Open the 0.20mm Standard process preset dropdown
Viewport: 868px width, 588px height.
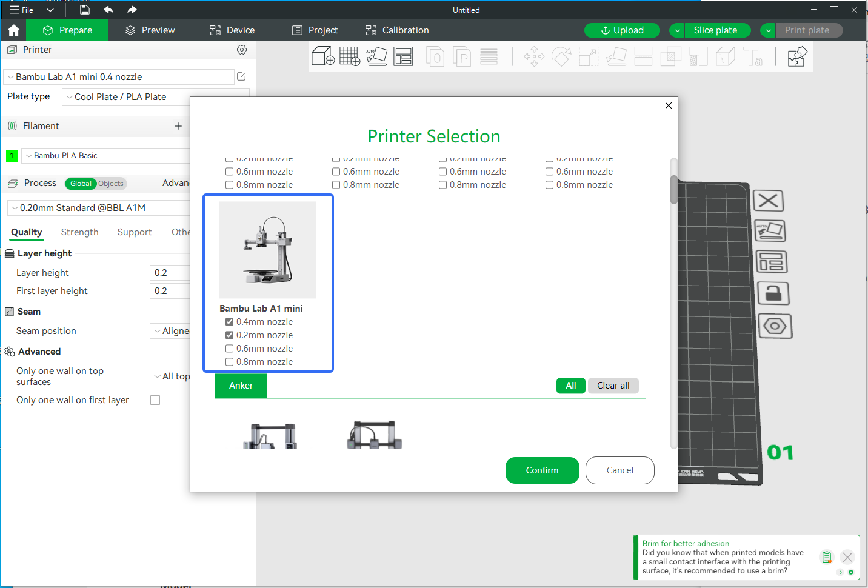click(99, 208)
